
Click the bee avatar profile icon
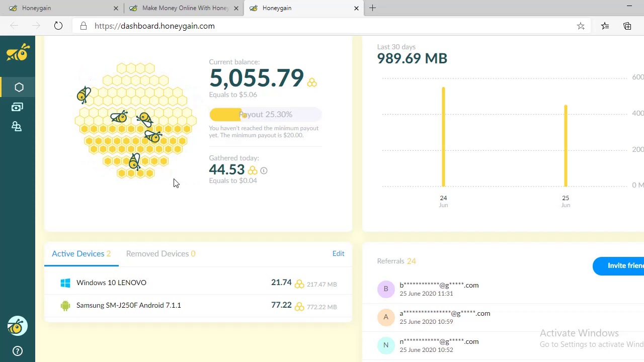(17, 326)
